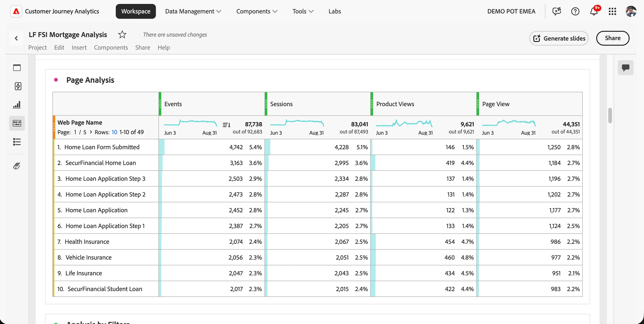The image size is (644, 324).
Task: Click the Generate slides button
Action: 559,38
